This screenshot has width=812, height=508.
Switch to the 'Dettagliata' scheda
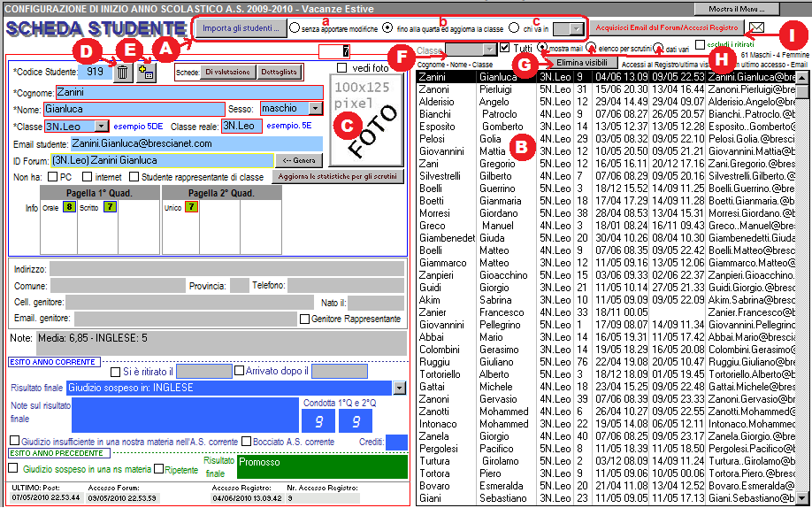click(280, 72)
